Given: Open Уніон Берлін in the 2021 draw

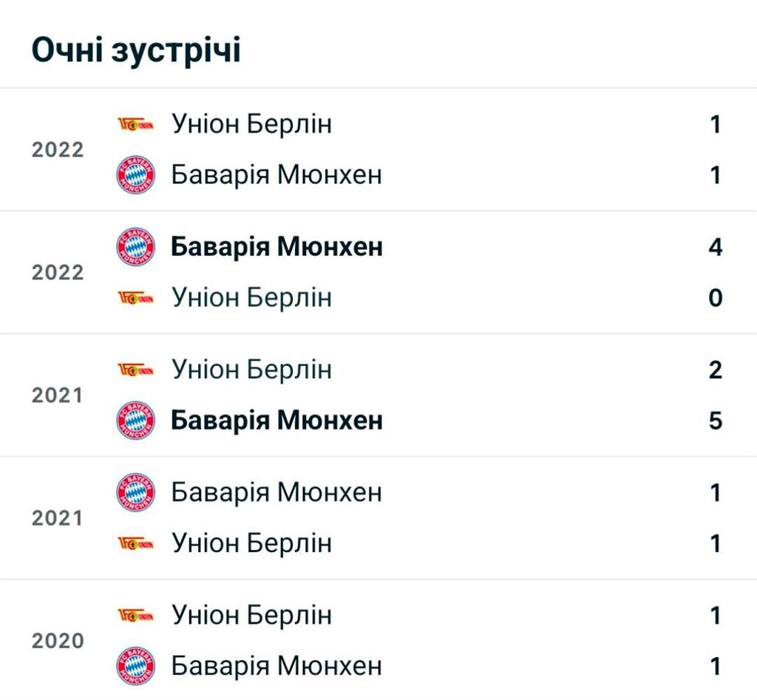Looking at the screenshot, I should tap(251, 543).
